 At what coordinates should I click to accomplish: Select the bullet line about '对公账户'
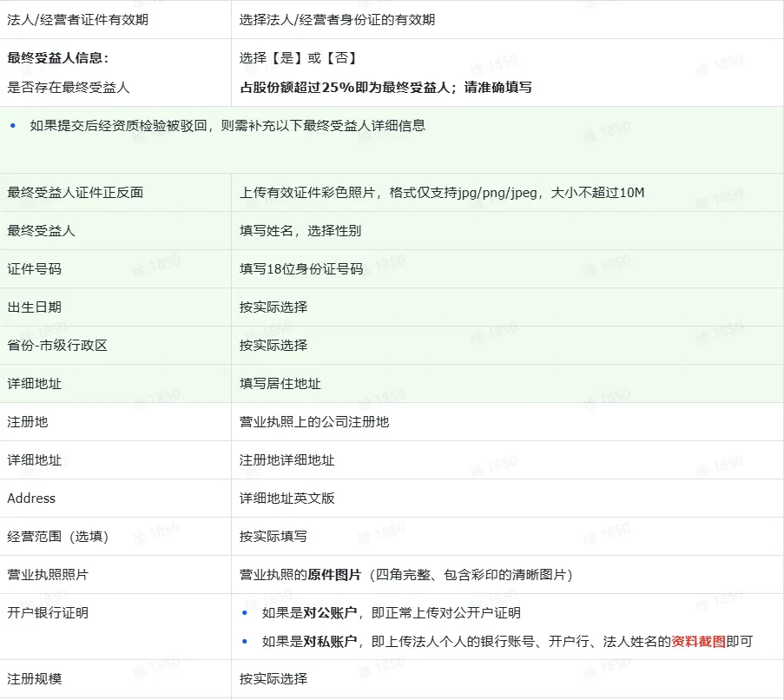[391, 612]
